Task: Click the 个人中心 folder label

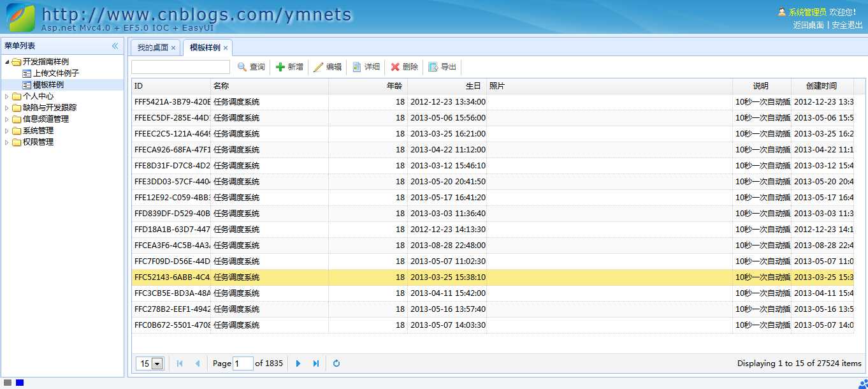Action: tap(38, 96)
